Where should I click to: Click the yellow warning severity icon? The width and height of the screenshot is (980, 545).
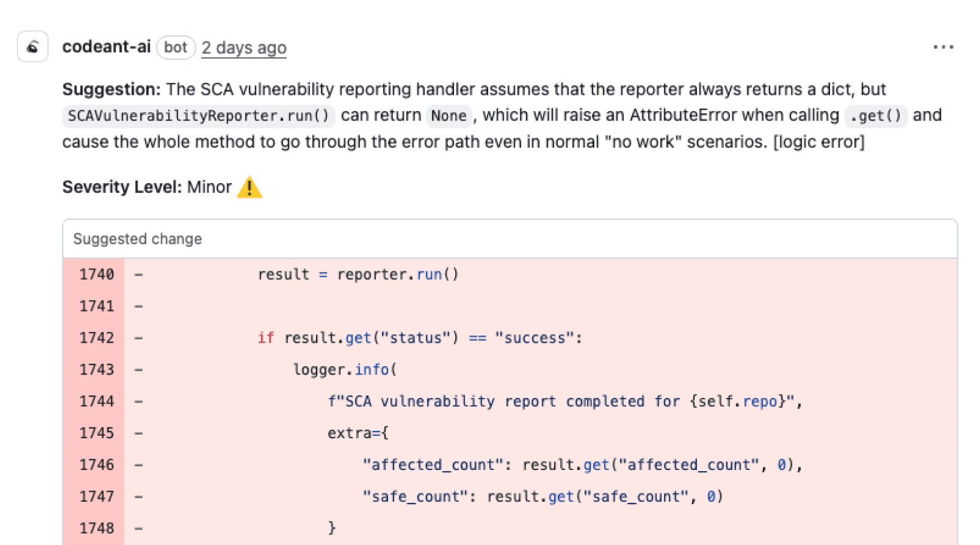click(250, 187)
